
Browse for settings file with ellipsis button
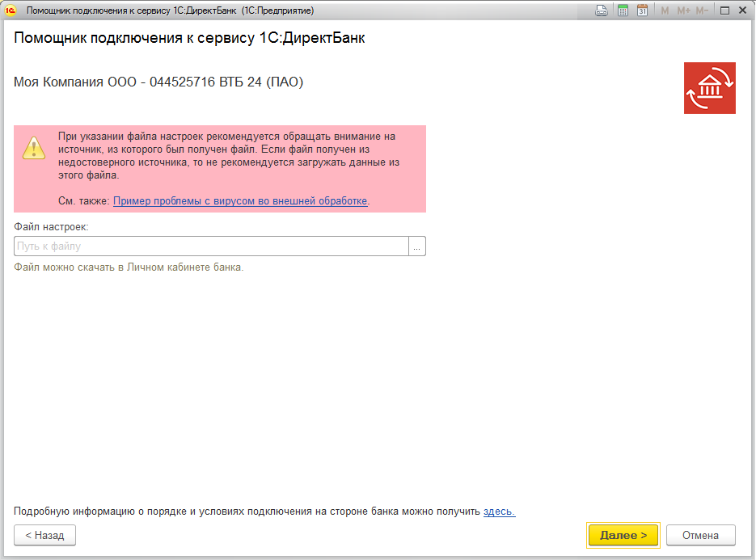tap(417, 246)
